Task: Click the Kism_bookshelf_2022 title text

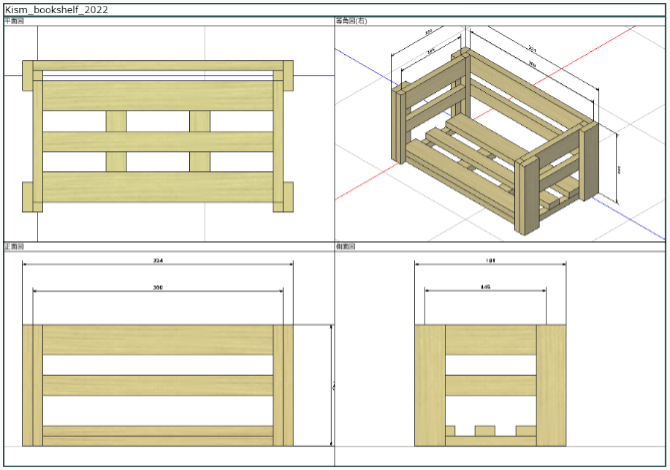Action: (x=56, y=9)
